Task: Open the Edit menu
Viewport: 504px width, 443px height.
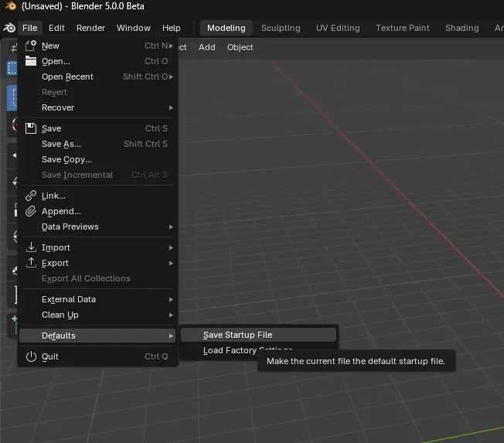Action: 56,28
